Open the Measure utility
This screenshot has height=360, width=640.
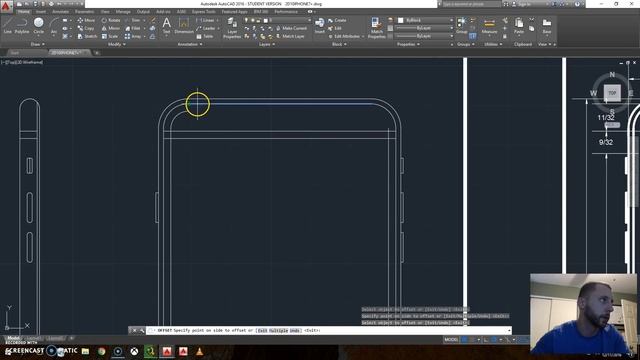click(489, 25)
